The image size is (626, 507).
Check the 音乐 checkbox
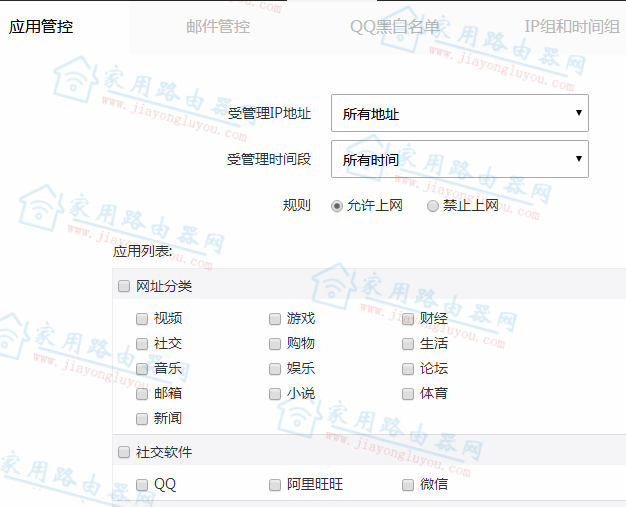tap(142, 369)
